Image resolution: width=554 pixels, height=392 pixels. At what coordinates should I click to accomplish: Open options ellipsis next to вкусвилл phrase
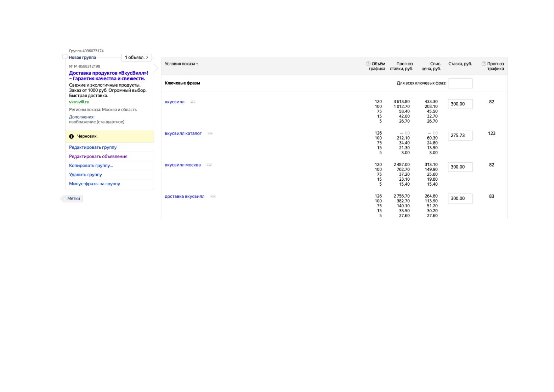pyautogui.click(x=193, y=102)
